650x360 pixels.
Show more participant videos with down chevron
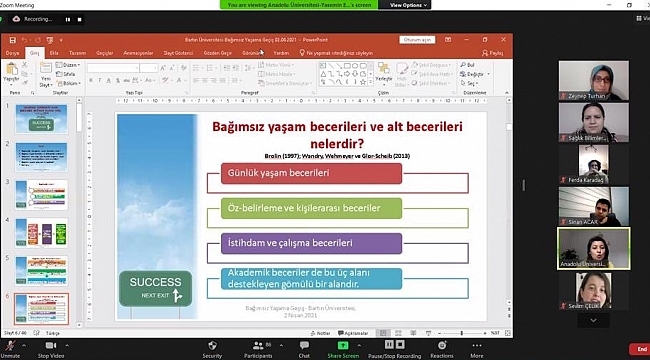click(x=593, y=320)
